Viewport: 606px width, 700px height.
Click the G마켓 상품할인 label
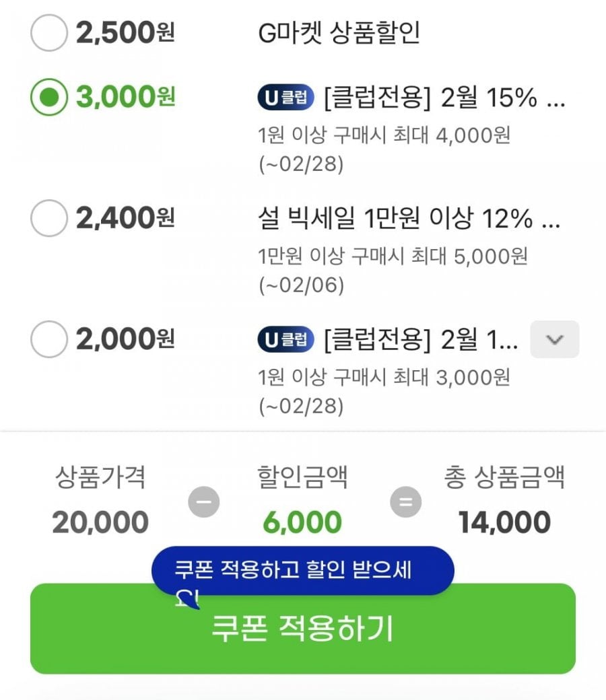pos(339,32)
